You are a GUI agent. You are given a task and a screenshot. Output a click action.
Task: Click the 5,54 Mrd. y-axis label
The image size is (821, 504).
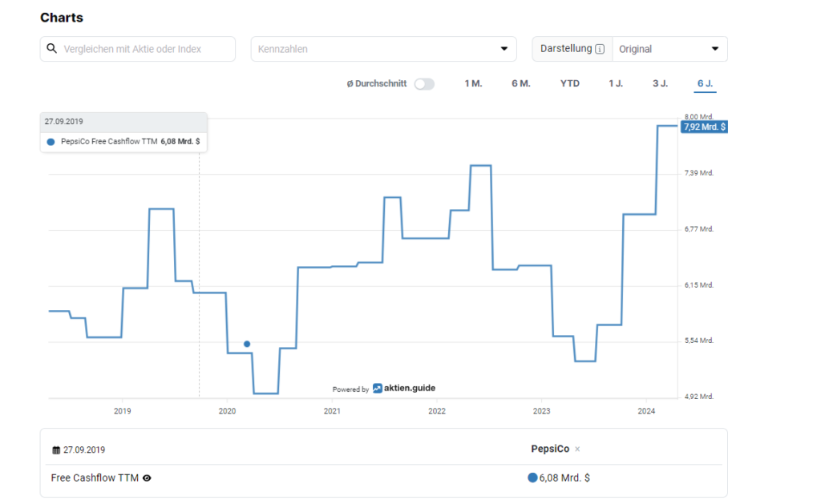[x=699, y=341]
